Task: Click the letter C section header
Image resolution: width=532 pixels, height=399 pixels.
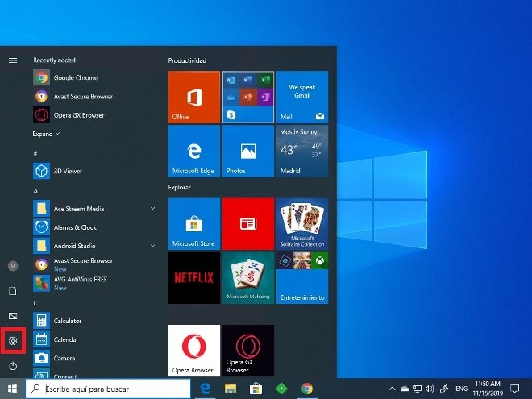Action: tap(35, 303)
